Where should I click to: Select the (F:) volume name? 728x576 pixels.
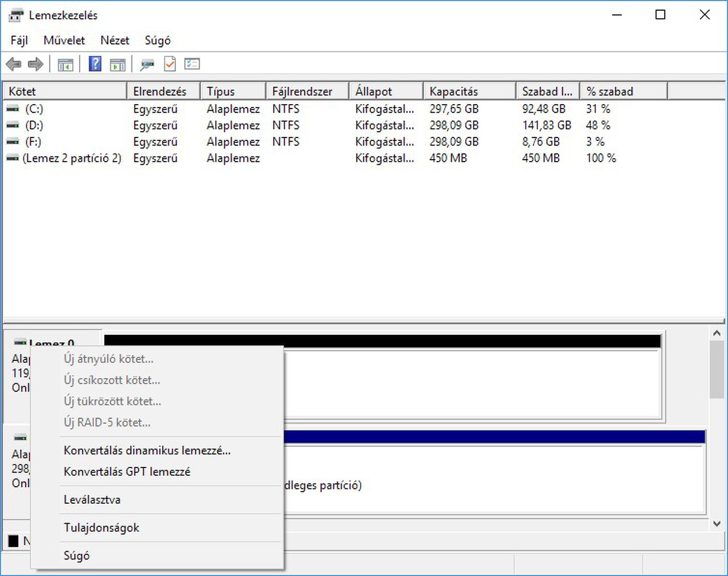(x=33, y=142)
